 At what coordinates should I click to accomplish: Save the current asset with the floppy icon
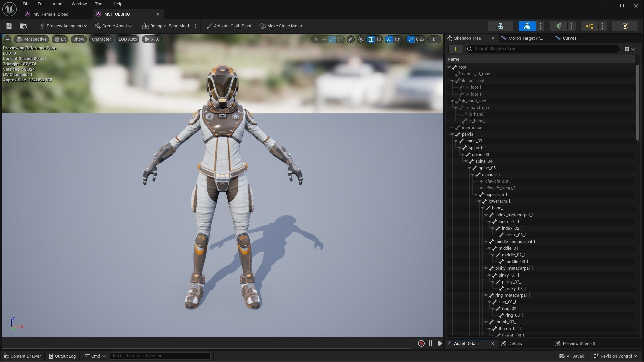[x=9, y=26]
